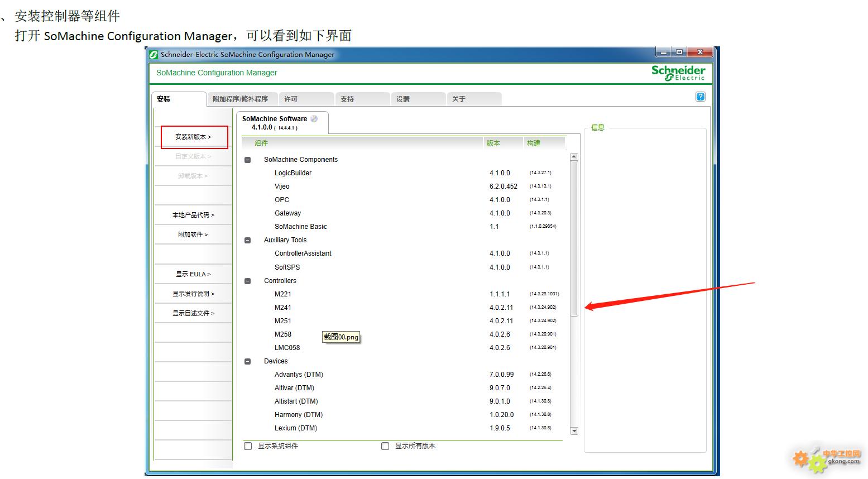
Task: Sort by the 构建 column header
Action: click(545, 143)
